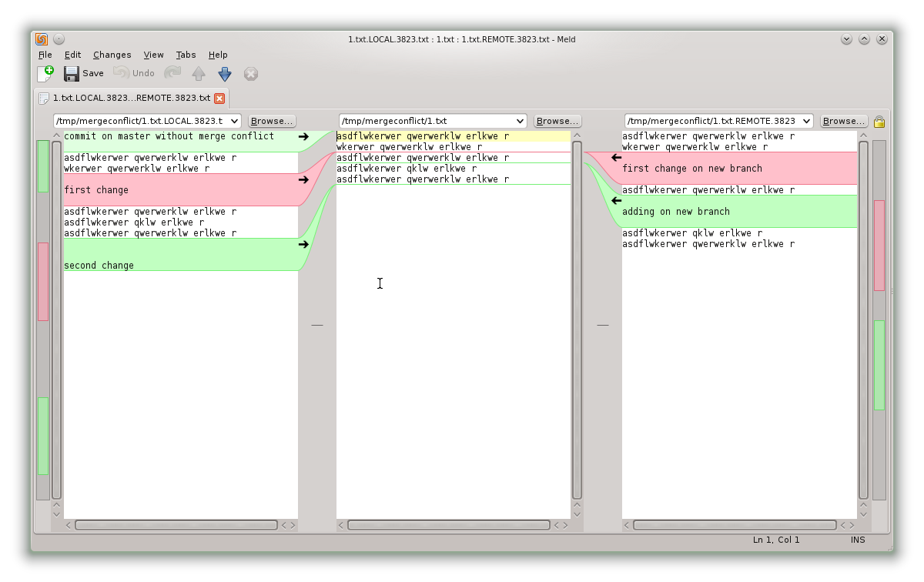The height and width of the screenshot is (582, 924).
Task: Click the Undo toolbar button
Action: (x=134, y=73)
